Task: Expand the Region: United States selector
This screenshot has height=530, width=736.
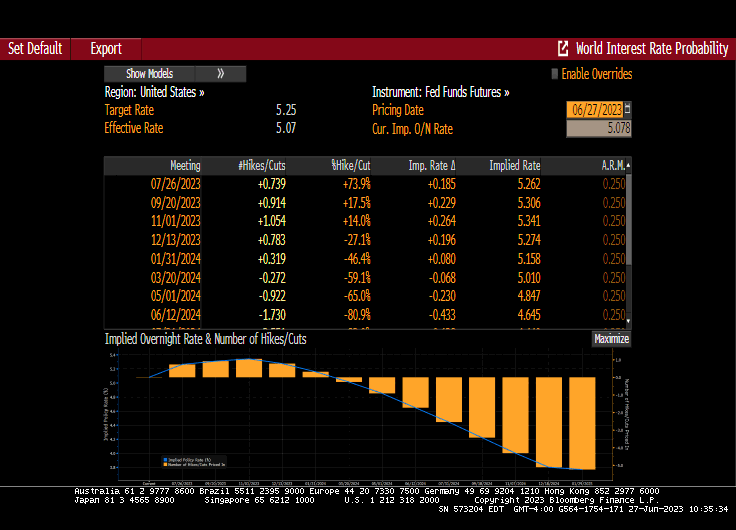Action: coord(154,92)
